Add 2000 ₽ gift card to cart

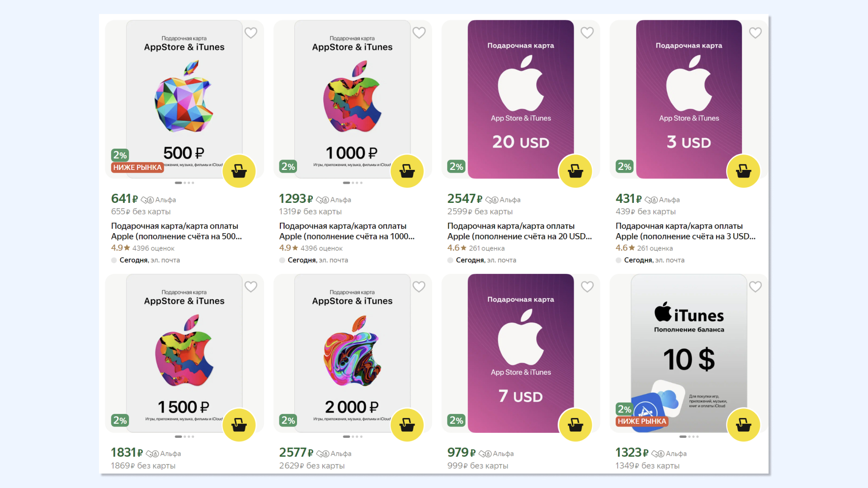[x=407, y=425]
